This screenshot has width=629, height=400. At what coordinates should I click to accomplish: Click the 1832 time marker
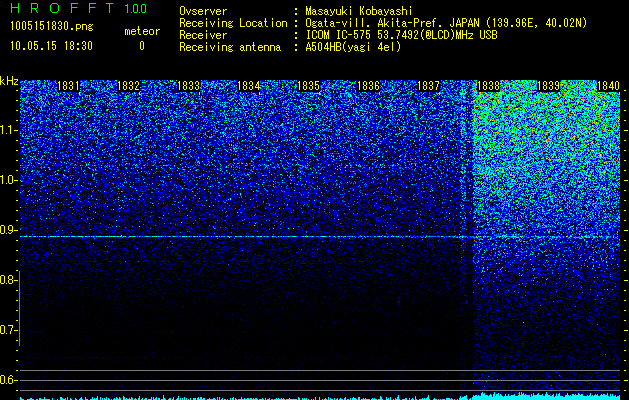click(128, 86)
